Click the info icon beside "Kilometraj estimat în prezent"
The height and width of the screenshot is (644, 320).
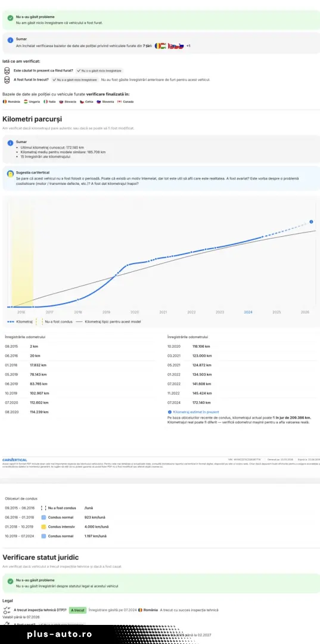click(x=169, y=412)
